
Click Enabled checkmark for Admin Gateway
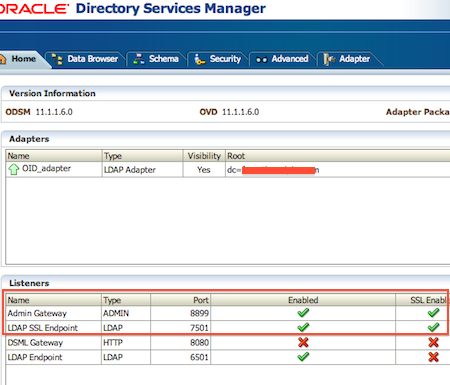point(303,313)
